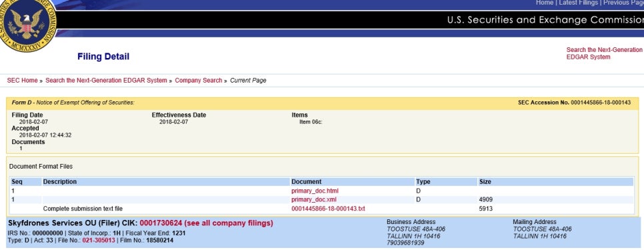Select Skyfdrones Services OU (Filer) name
This screenshot has height=250, width=644.
(x=63, y=223)
